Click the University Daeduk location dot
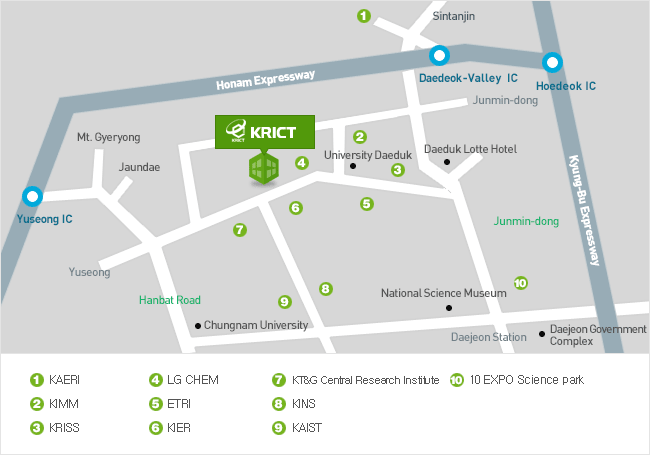Image resolution: width=650 pixels, height=455 pixels. [x=353, y=166]
